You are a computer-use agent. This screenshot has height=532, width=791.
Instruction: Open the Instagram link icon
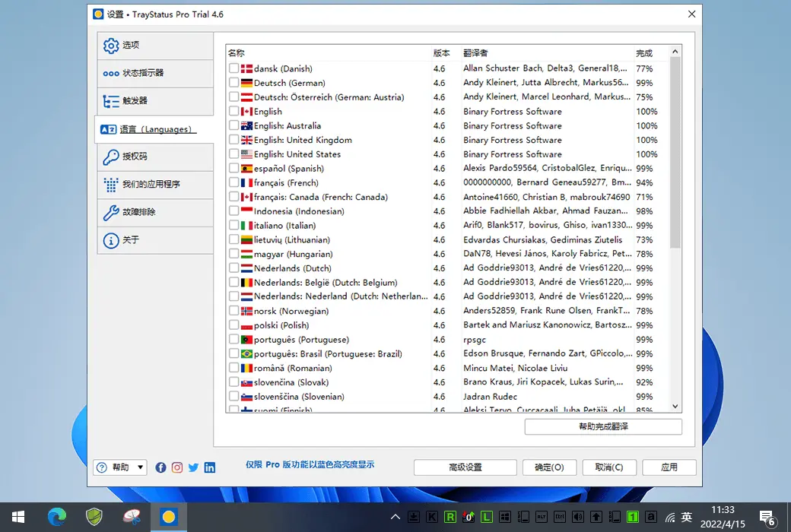[x=177, y=467]
